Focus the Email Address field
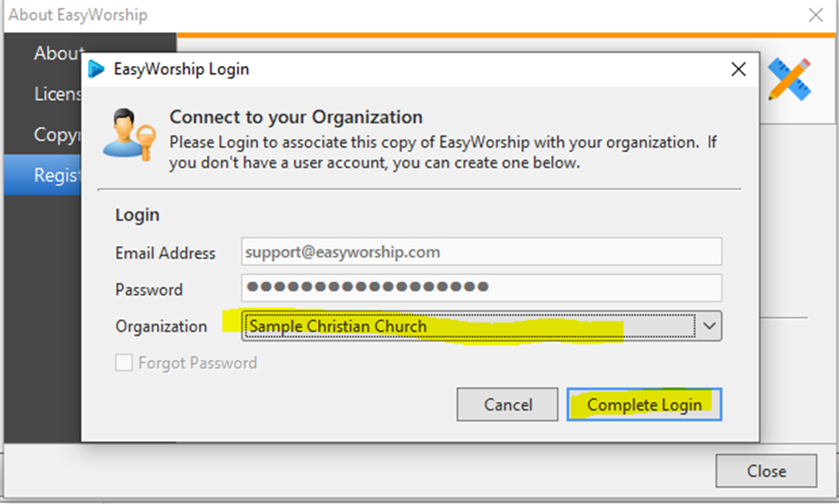839x504 pixels. pyautogui.click(x=481, y=252)
